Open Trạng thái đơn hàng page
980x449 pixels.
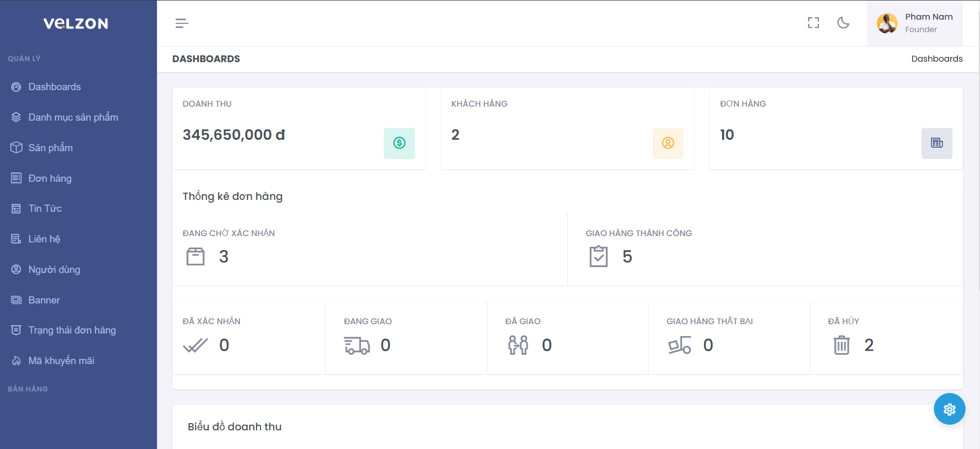[x=72, y=330]
